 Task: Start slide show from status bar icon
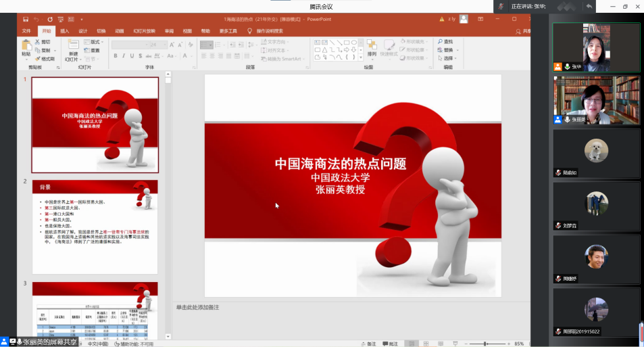coord(455,344)
